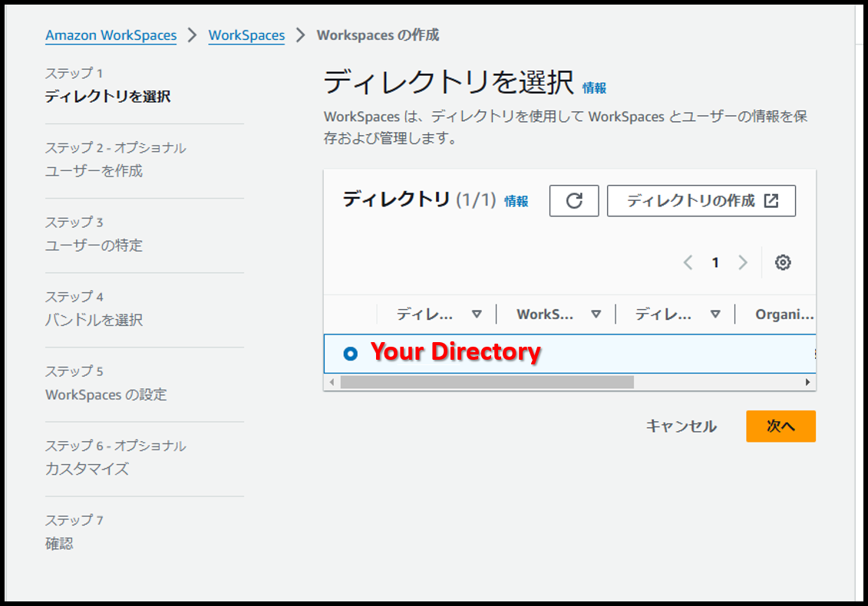This screenshot has width=868, height=606.
Task: Click step 1 ディレクトリを選択 in sidebar
Action: point(108,97)
